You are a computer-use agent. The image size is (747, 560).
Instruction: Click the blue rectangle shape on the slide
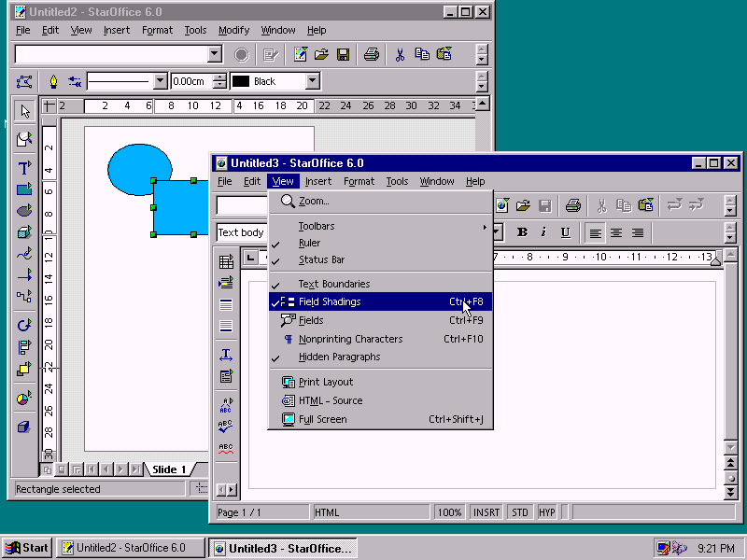point(182,209)
